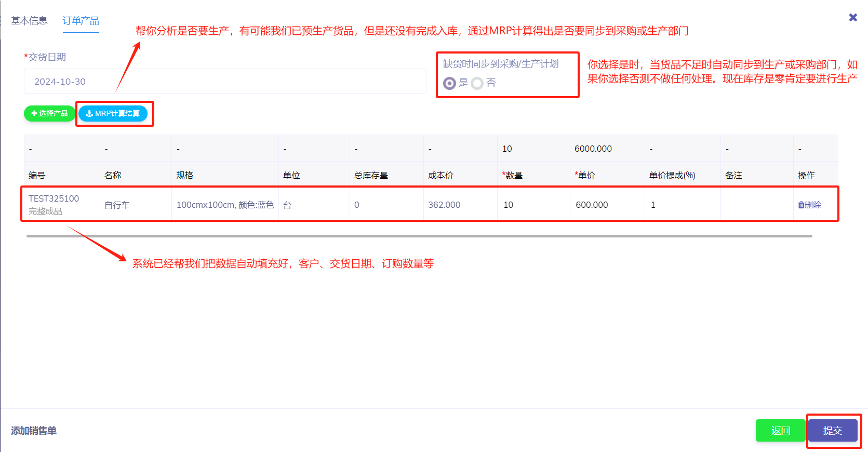Click the 数量 column header
This screenshot has width=868, height=452.
click(x=514, y=176)
